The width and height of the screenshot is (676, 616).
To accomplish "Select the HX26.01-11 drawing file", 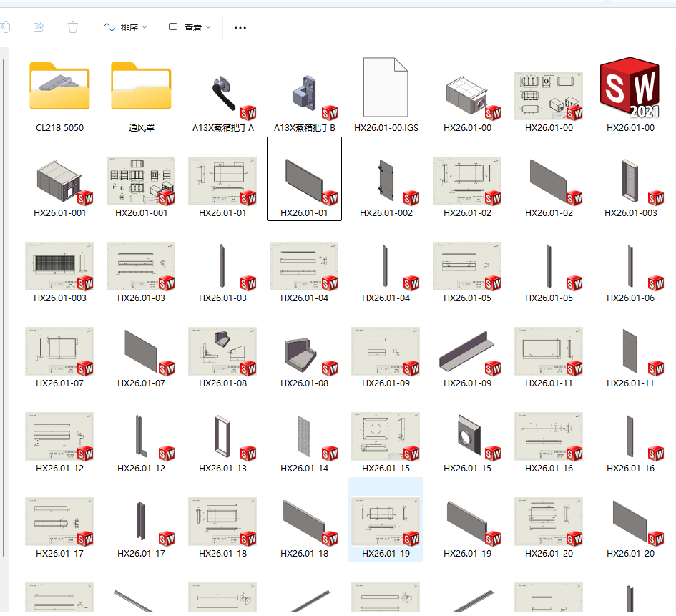I will tap(549, 351).
